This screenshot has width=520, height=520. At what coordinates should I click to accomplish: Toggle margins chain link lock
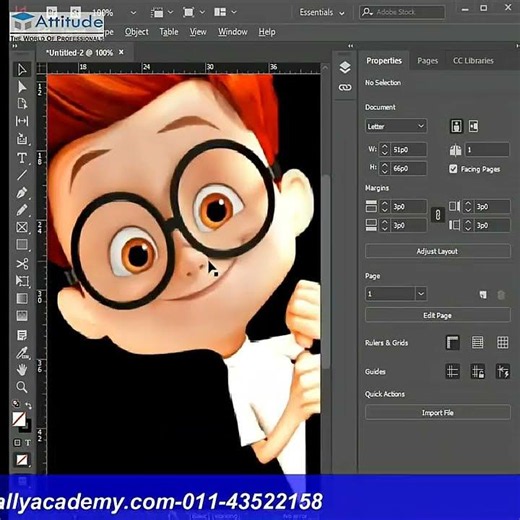[x=438, y=215]
